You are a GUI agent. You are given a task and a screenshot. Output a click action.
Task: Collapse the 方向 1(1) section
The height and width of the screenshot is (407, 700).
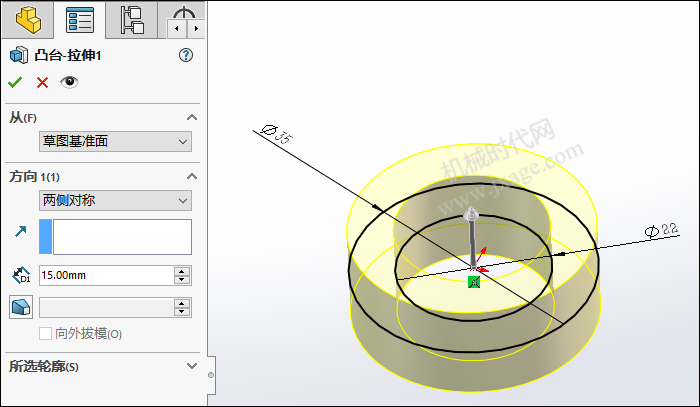pos(192,176)
